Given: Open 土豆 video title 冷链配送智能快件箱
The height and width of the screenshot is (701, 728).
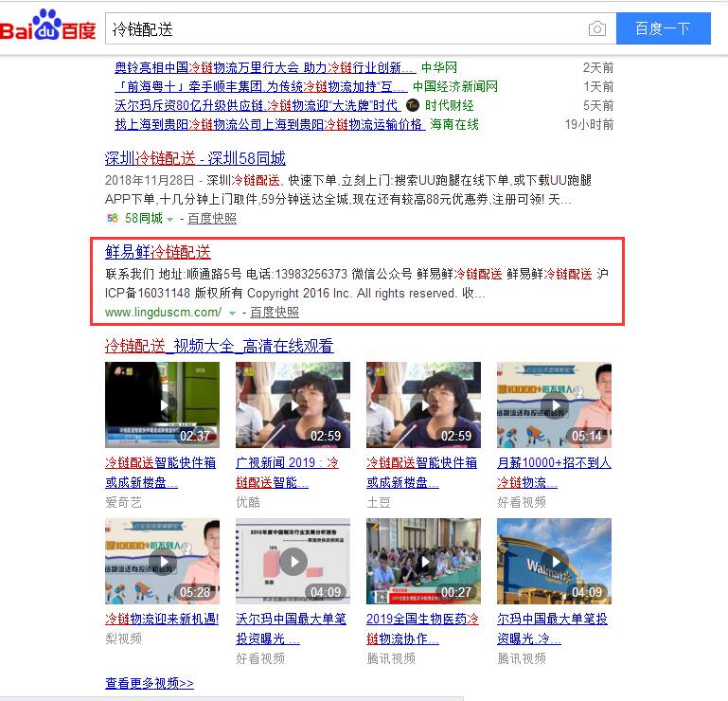Looking at the screenshot, I should [421, 473].
